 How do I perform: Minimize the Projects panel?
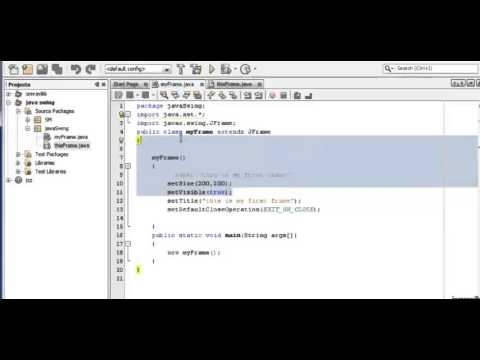coord(97,84)
